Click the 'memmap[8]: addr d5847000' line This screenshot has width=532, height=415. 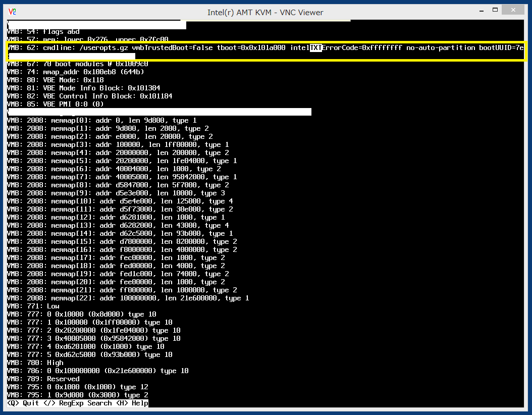(118, 185)
